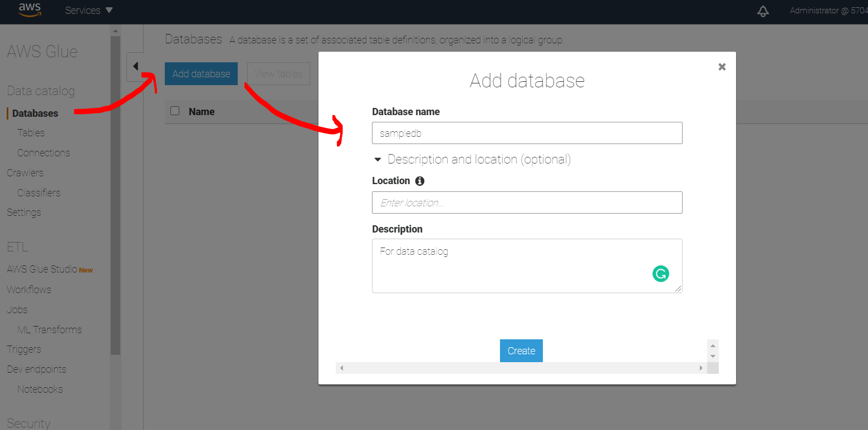Go to Crawlers in sidebar
The image size is (868, 430).
click(25, 173)
